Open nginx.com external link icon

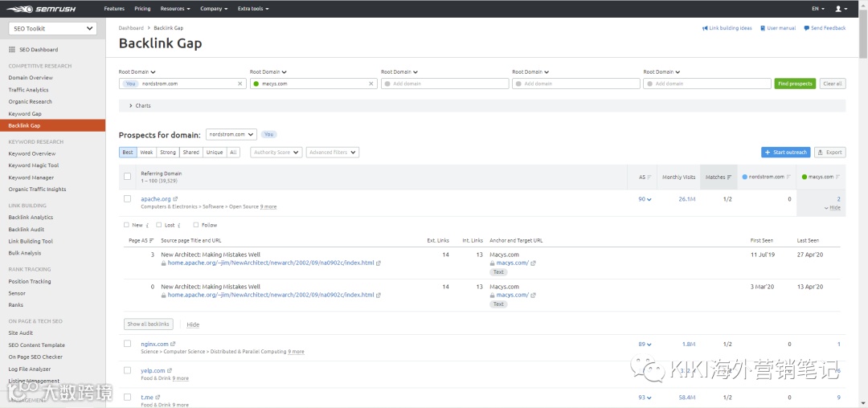173,344
